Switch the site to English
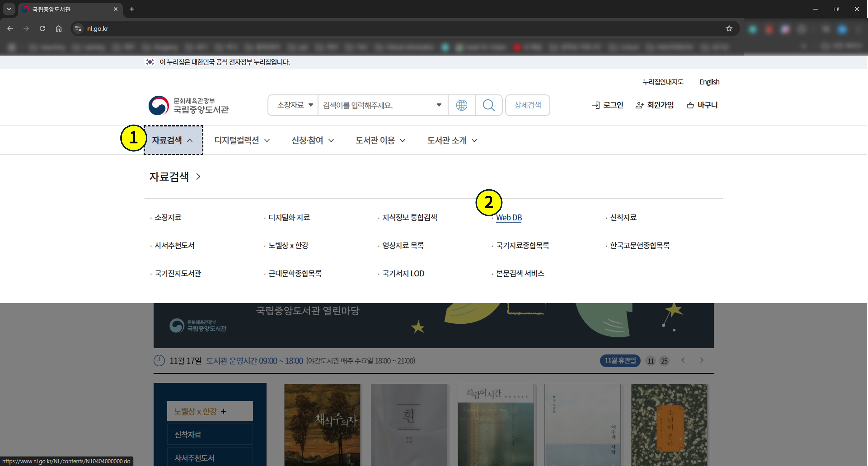The image size is (868, 466). pyautogui.click(x=709, y=82)
